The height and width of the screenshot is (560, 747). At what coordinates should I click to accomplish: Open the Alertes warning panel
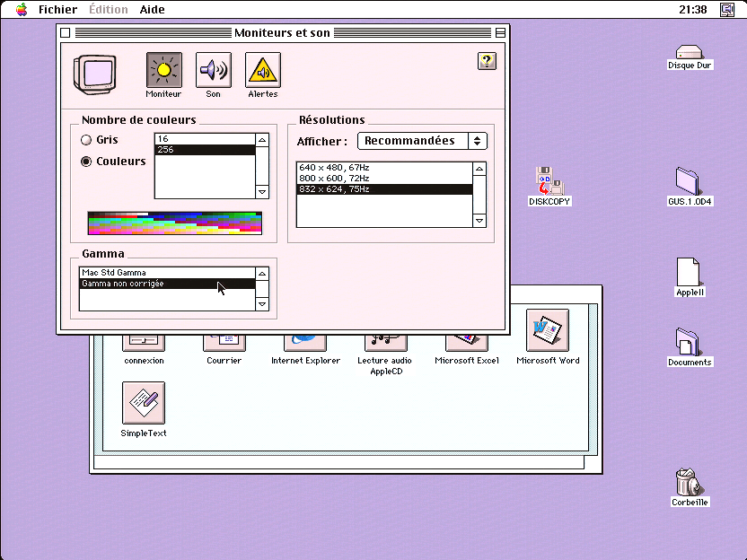point(263,70)
